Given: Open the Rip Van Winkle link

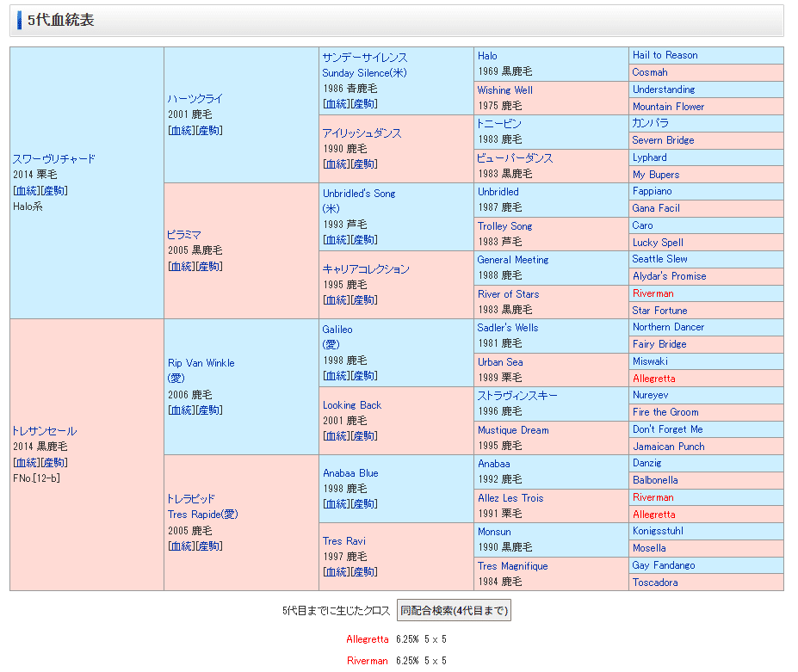Looking at the screenshot, I should click(x=201, y=363).
